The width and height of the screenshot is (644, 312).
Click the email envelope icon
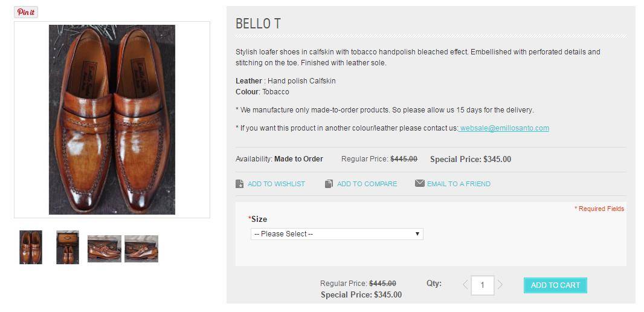[419, 183]
